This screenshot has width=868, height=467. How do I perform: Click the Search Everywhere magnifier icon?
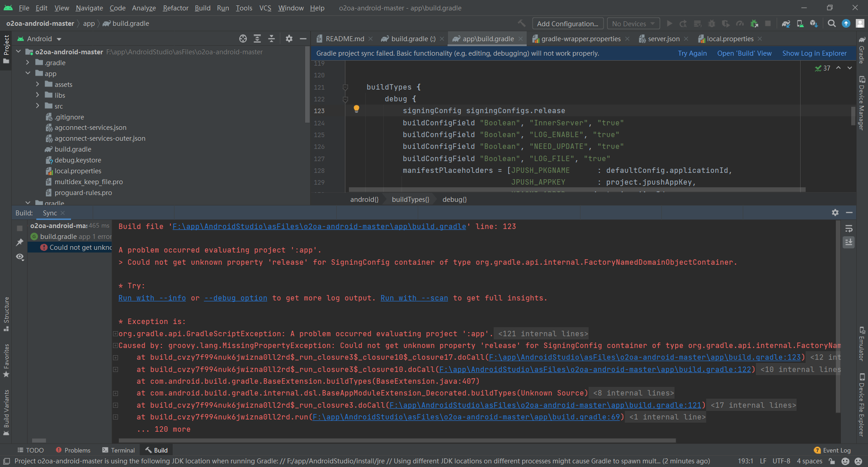[832, 24]
